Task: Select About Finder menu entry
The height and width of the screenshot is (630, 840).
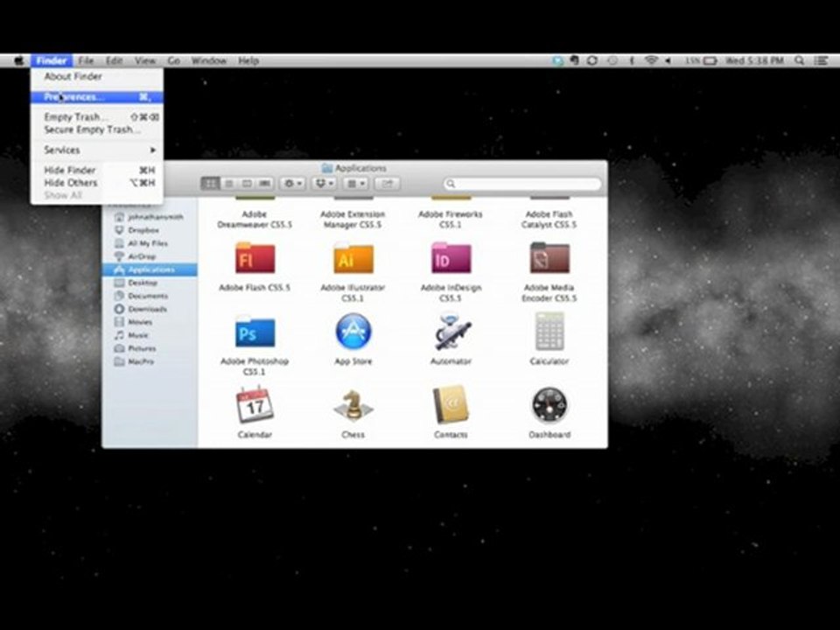Action: (x=97, y=77)
